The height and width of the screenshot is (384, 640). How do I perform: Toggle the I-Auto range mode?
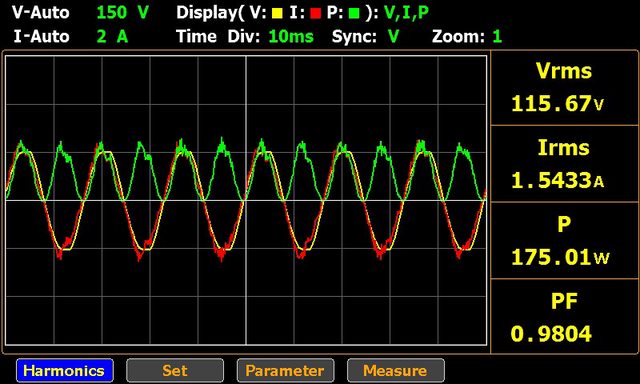41,37
